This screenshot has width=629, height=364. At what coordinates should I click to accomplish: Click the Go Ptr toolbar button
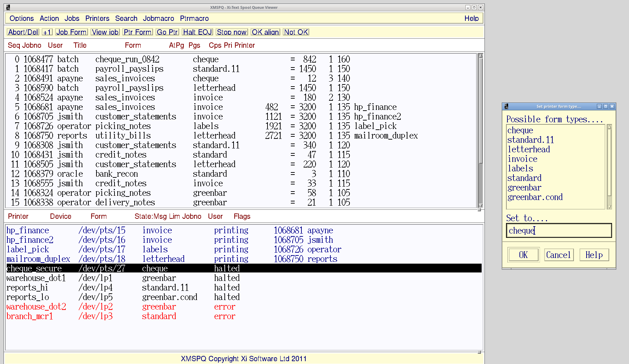click(167, 32)
